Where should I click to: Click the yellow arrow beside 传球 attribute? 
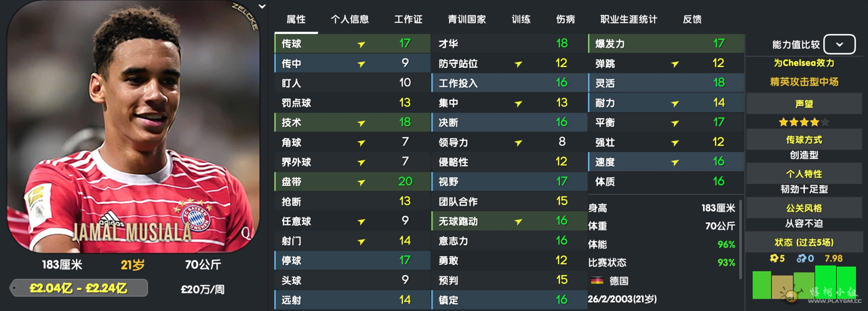click(x=361, y=43)
